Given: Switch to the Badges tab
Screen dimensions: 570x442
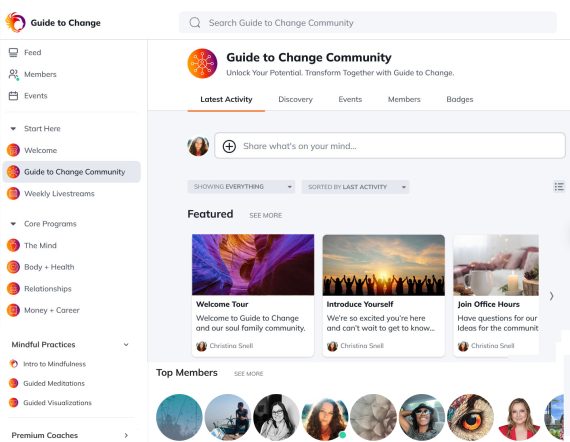Looking at the screenshot, I should [459, 99].
